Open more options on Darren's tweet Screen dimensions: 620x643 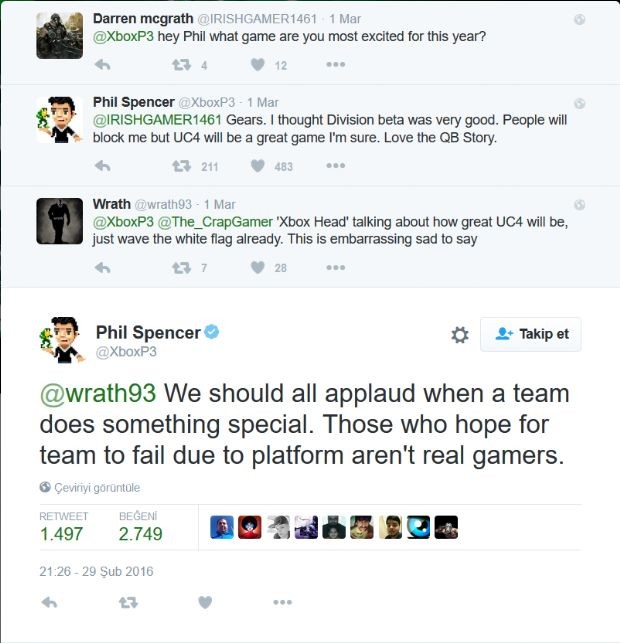[x=335, y=64]
